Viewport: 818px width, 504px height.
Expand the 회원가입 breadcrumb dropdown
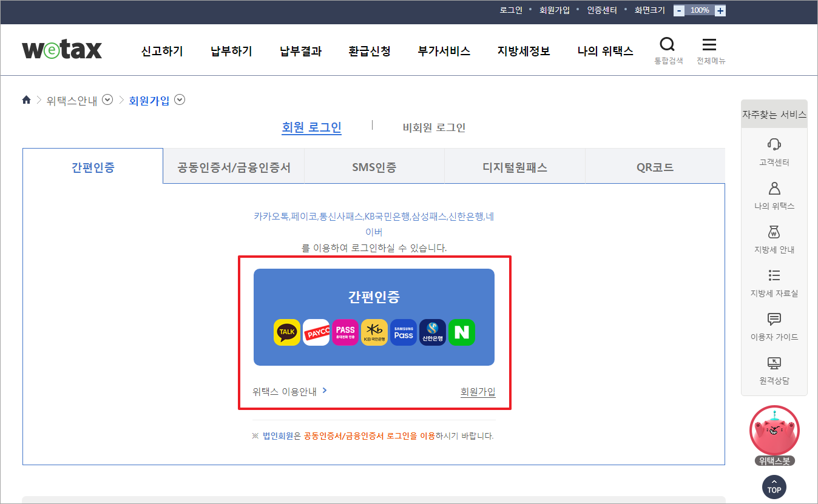pyautogui.click(x=180, y=100)
